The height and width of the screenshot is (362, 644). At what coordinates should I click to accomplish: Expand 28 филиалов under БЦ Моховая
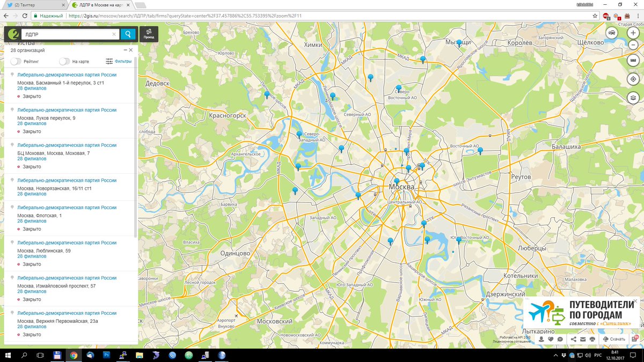pos(32,159)
